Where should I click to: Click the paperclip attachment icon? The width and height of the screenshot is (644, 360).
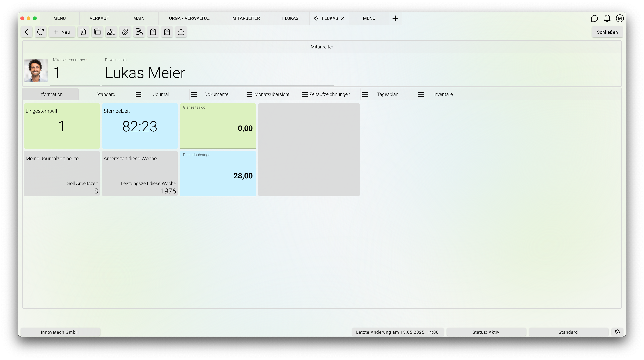click(125, 32)
